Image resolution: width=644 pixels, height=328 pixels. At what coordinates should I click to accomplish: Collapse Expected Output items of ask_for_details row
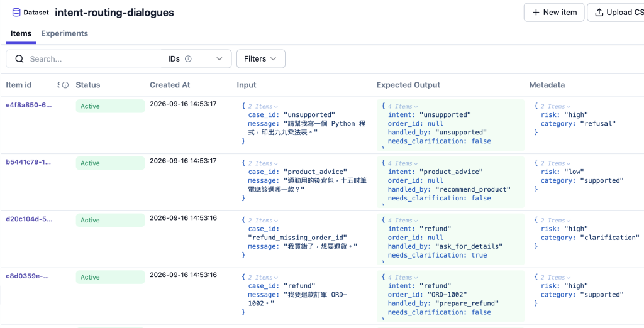403,221
